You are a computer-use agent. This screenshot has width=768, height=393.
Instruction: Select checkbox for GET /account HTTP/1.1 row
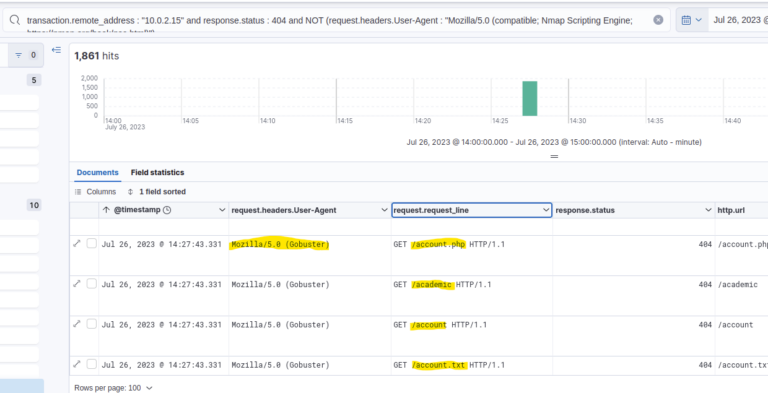pyautogui.click(x=92, y=324)
